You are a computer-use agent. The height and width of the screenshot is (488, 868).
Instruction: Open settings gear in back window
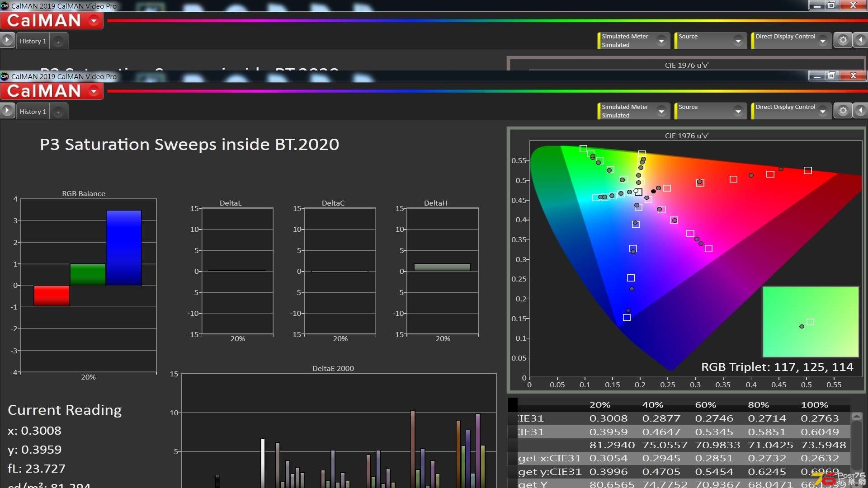pos(843,40)
